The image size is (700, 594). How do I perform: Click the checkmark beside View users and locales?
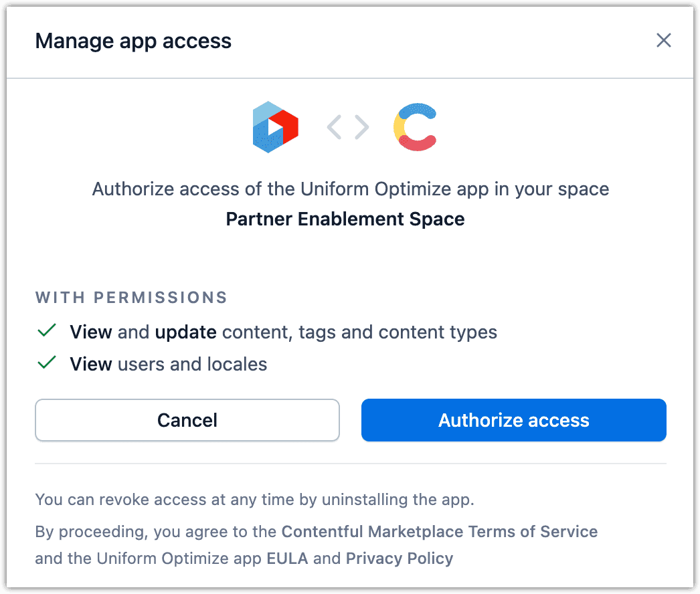pyautogui.click(x=47, y=363)
